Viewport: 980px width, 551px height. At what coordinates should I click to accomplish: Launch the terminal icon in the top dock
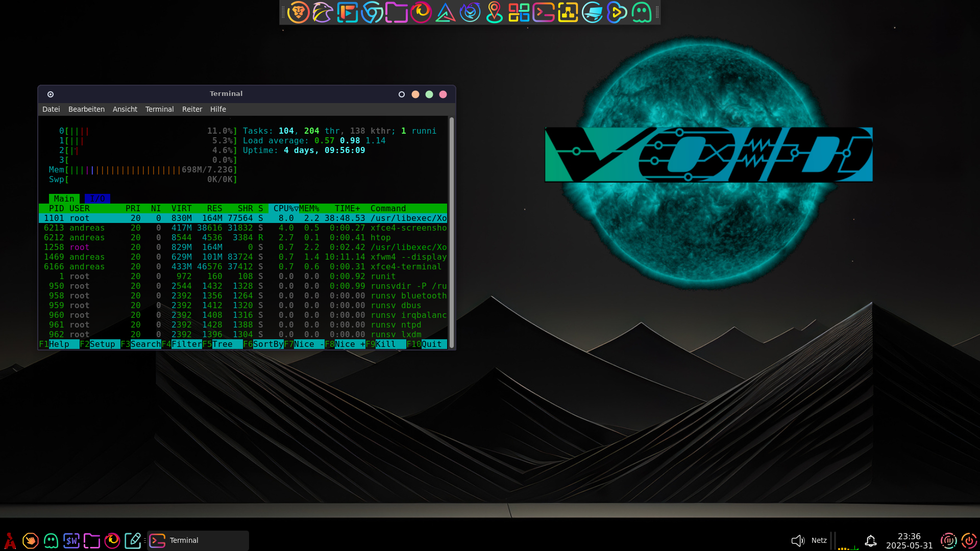coord(543,12)
